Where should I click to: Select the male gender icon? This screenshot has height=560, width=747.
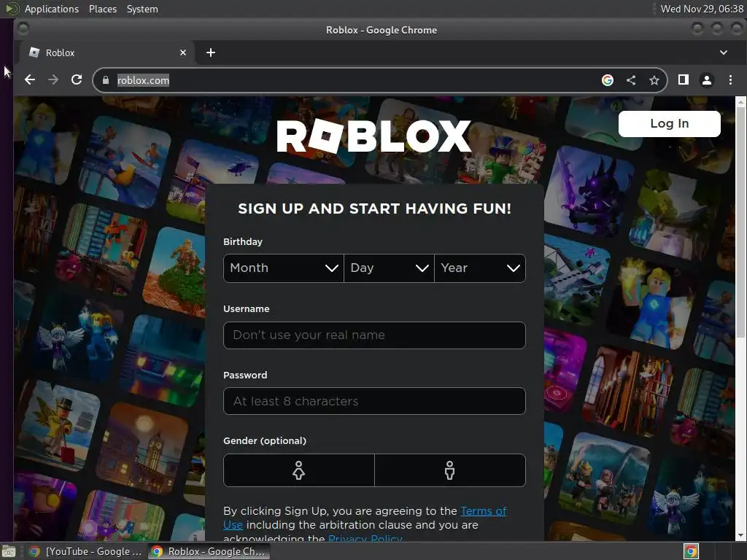click(x=449, y=470)
